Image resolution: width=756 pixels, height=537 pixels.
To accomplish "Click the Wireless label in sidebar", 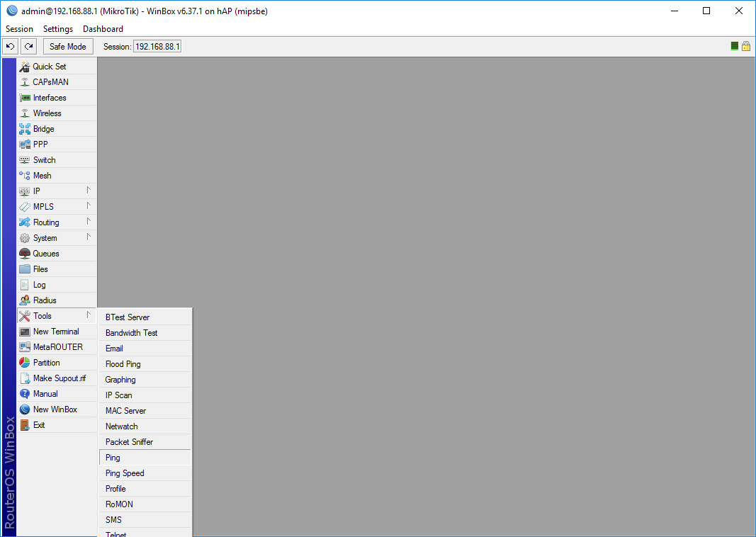I will 47,113.
